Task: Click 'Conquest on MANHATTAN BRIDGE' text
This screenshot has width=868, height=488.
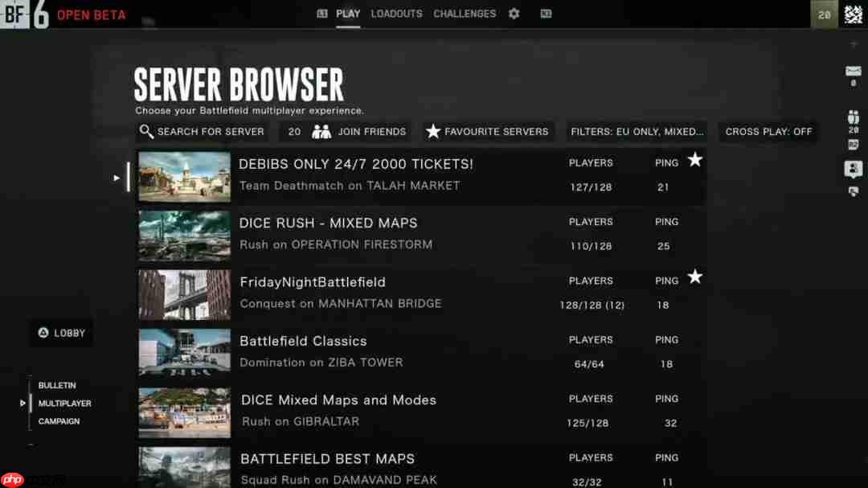Action: (341, 304)
